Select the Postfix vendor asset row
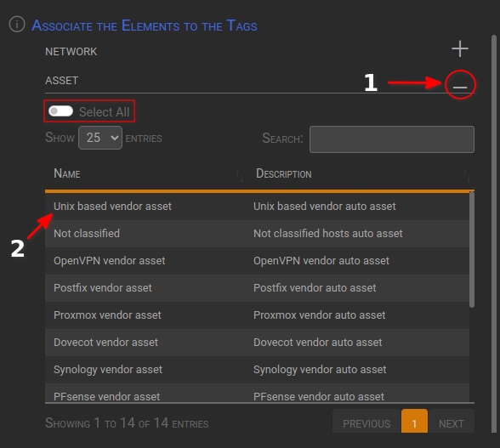The width and height of the screenshot is (500, 448). (257, 288)
